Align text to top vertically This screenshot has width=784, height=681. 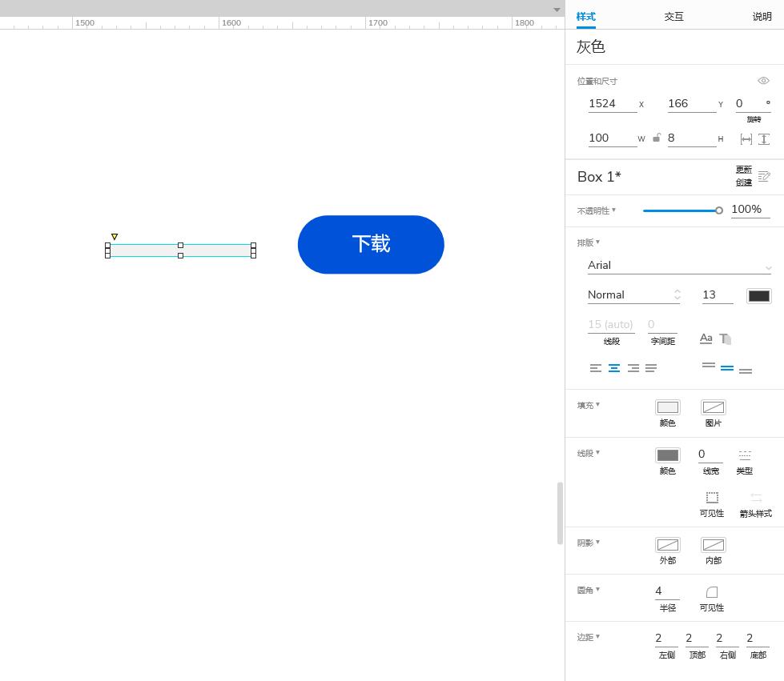(709, 365)
